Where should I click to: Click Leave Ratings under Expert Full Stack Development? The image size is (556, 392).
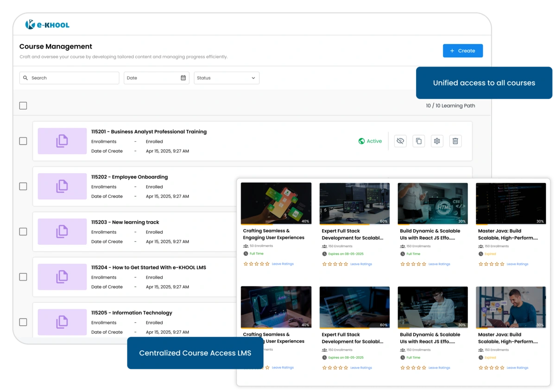tap(361, 264)
